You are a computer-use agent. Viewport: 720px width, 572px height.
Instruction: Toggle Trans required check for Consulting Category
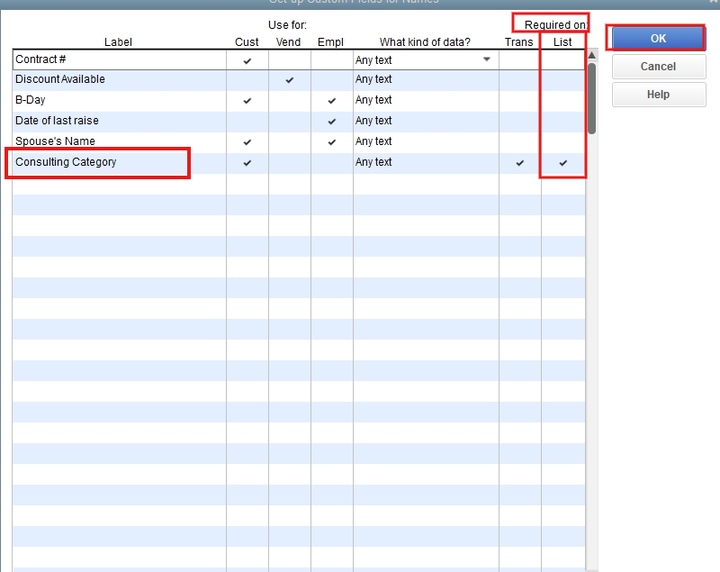(520, 163)
